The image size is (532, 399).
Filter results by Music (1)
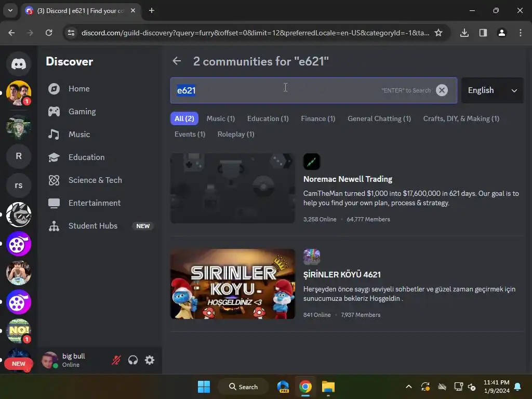pos(220,118)
